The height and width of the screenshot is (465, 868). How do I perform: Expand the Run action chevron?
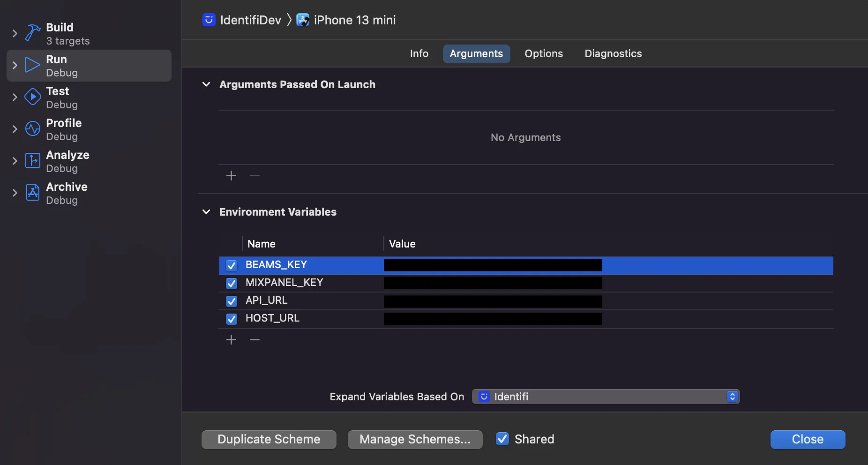pos(15,65)
